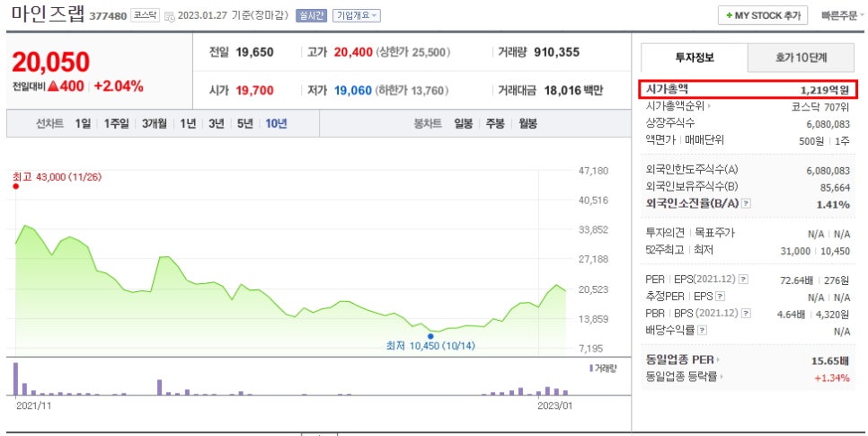Viewport: 868px width, 436px height.
Task: Click the 코스닥 market label
Action: click(x=145, y=15)
